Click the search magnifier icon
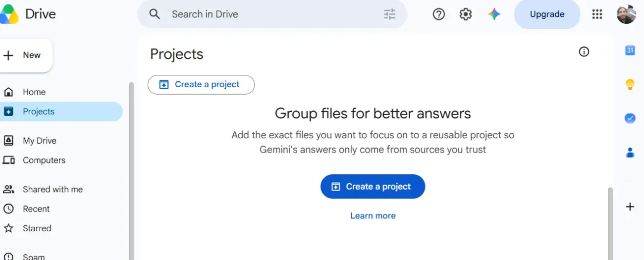This screenshot has width=644, height=260. [155, 14]
